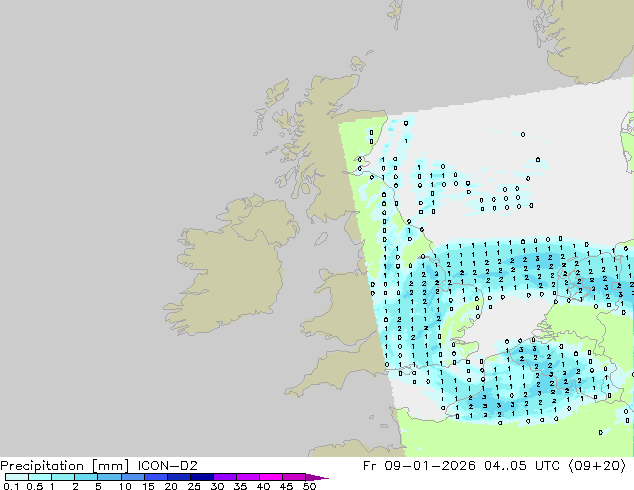Click the '50' legend tick label

pyautogui.click(x=310, y=486)
